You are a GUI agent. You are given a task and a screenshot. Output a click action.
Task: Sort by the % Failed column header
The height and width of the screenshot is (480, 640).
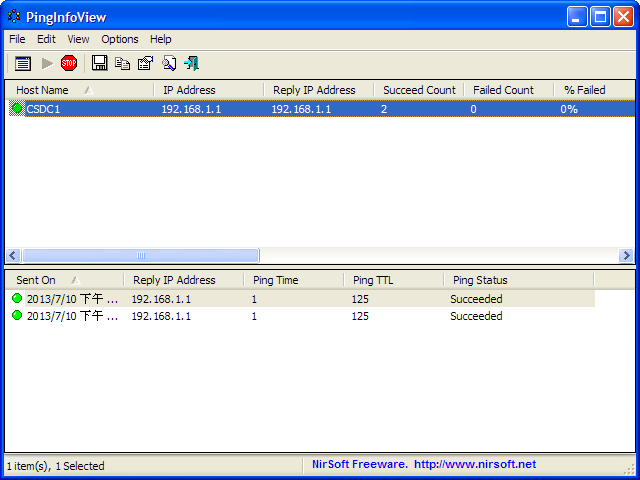[x=594, y=90]
